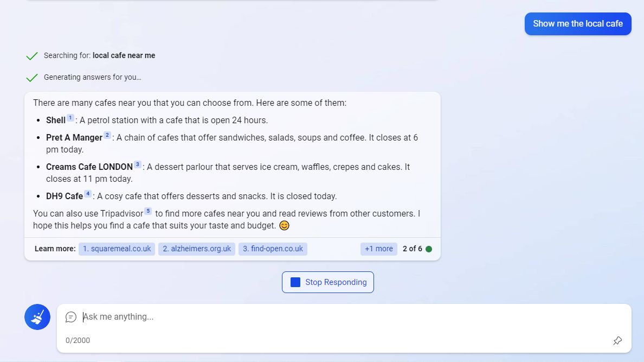This screenshot has height=362, width=644.
Task: Click the green conversation limit dot
Action: [429, 249]
